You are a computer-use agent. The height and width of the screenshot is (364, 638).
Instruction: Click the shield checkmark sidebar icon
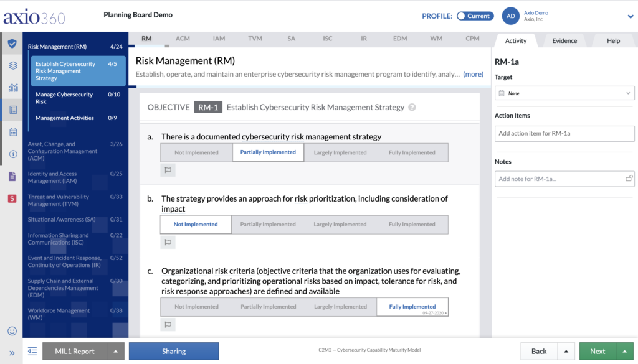pos(12,44)
